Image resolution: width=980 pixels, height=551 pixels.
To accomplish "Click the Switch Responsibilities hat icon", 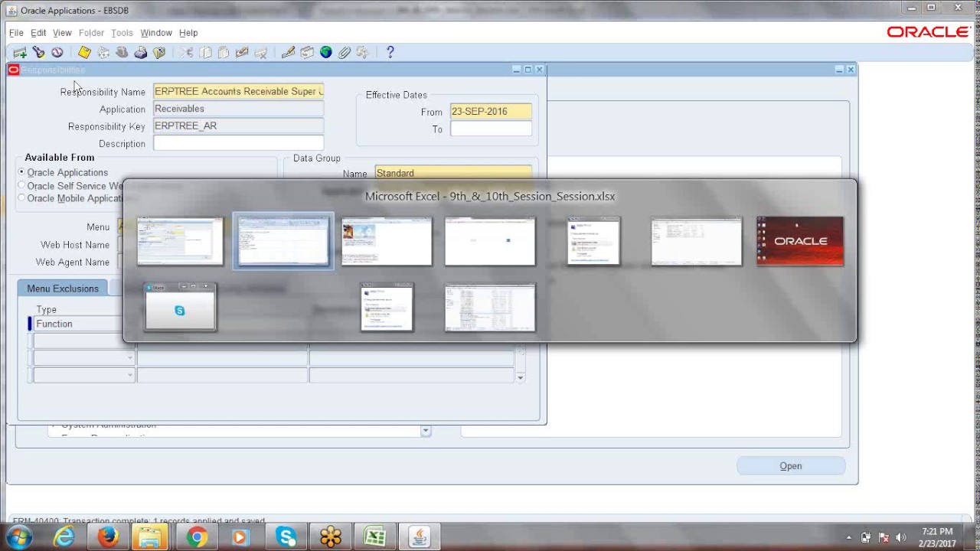I will (x=122, y=52).
